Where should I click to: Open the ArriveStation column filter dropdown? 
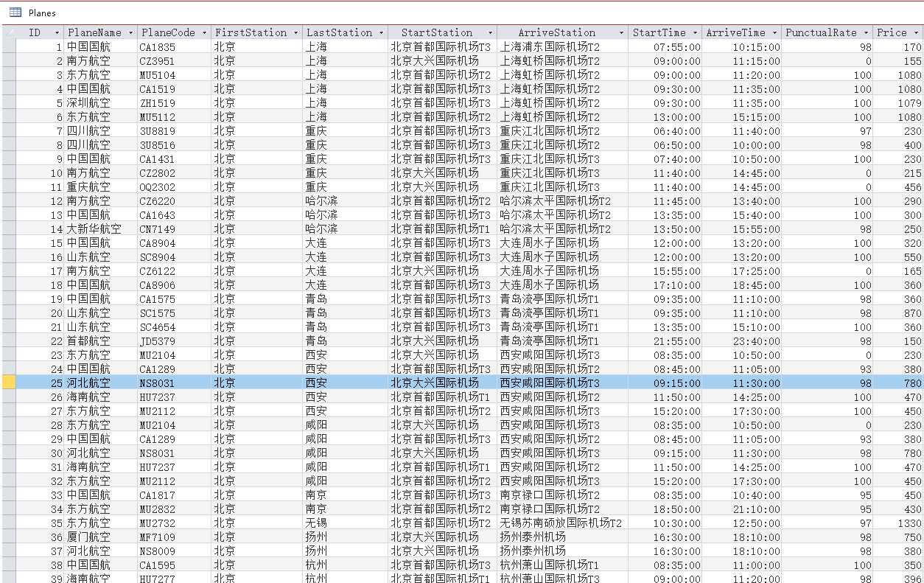point(623,32)
